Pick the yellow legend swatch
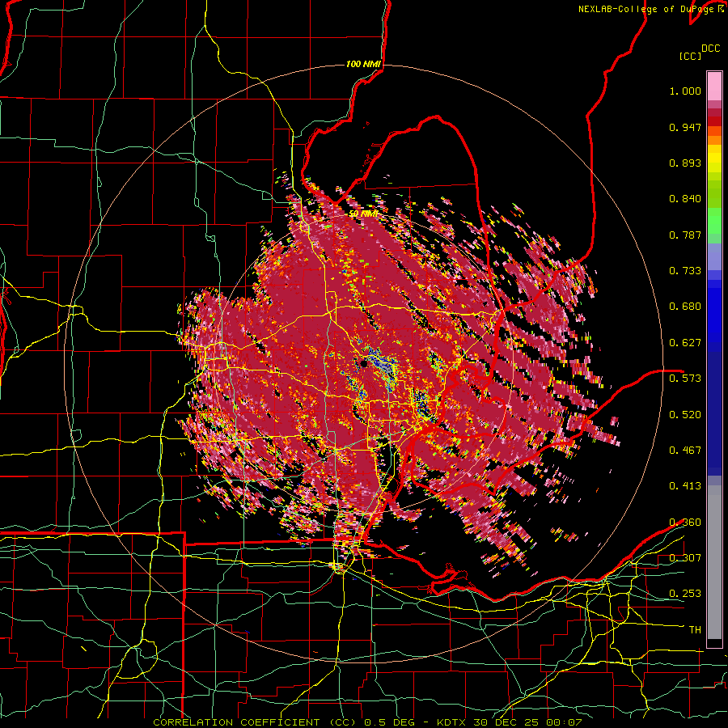Viewport: 728px width, 728px height. [x=714, y=159]
